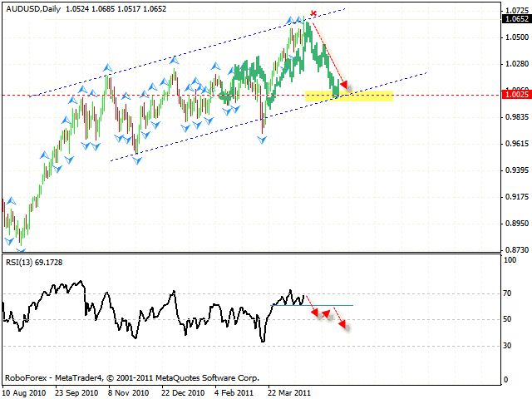
Task: Select the lowest blue fractal arrow near 0.8730
Action: tap(21, 248)
